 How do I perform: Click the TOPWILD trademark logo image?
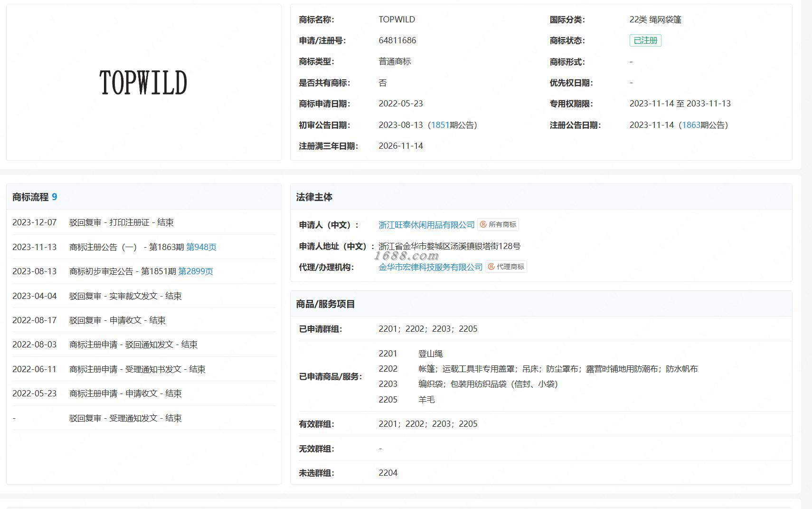tap(143, 83)
